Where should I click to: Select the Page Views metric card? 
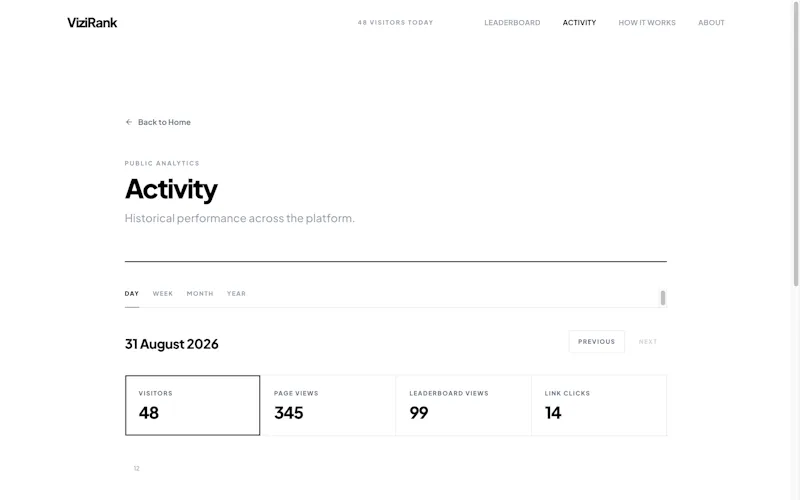328,405
